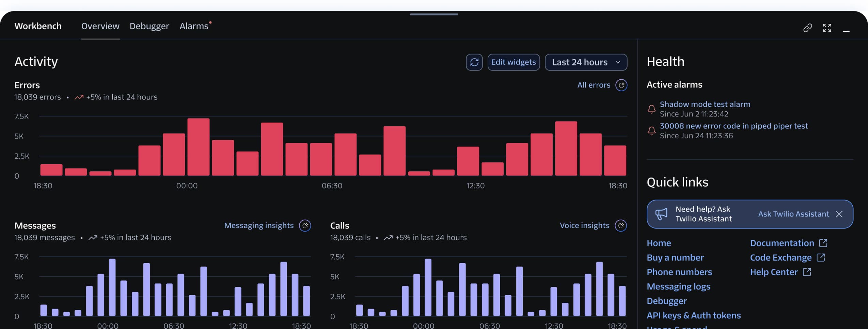
Task: Click Ask Twilio Assistant link
Action: (793, 214)
